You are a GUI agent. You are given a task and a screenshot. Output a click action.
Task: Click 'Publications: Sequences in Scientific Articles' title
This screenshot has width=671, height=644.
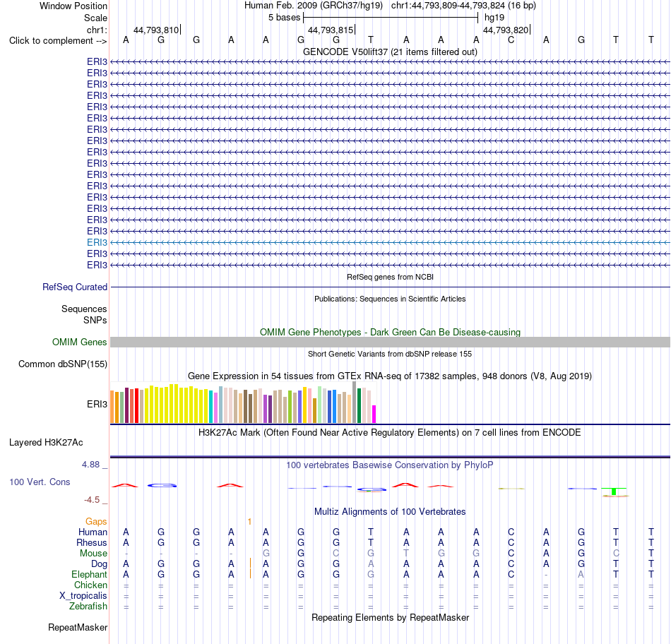pyautogui.click(x=390, y=299)
